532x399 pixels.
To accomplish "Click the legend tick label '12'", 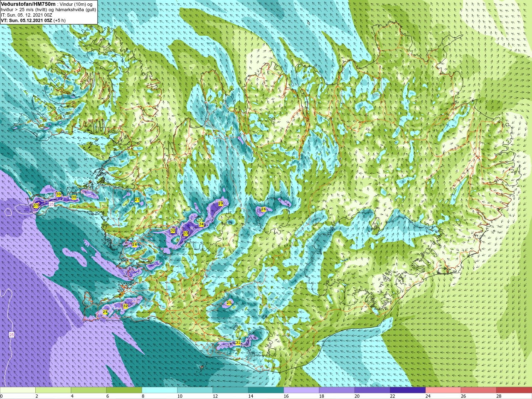I will (x=215, y=396).
